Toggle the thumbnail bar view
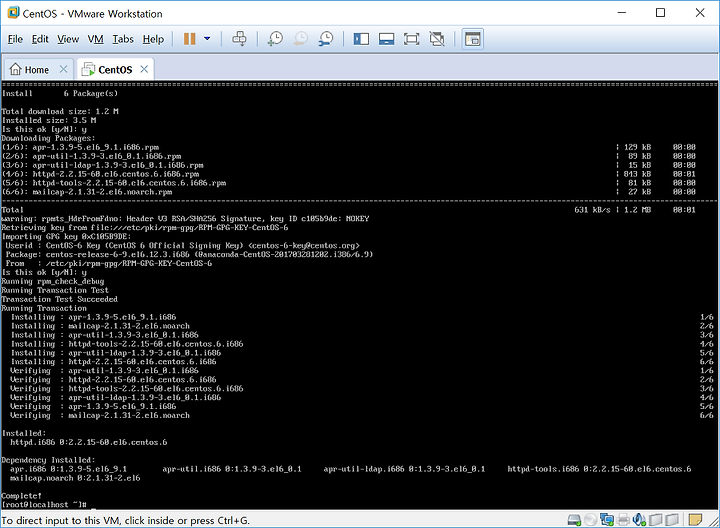Viewport: 720px width, 528px height. [x=386, y=39]
